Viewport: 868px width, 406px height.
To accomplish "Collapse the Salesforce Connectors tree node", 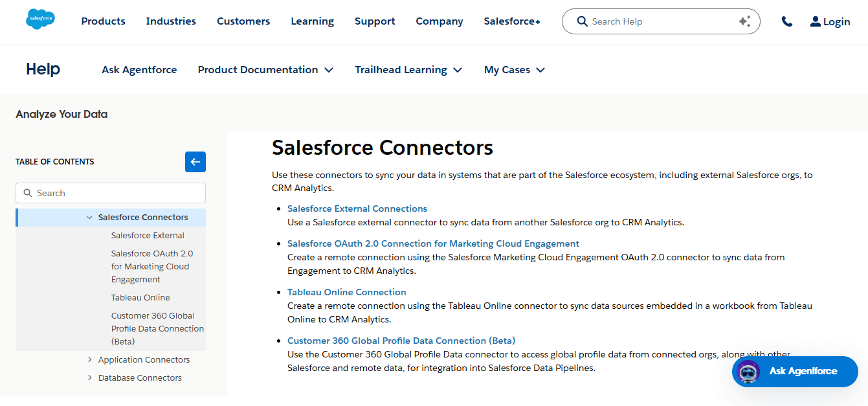I will [x=89, y=218].
